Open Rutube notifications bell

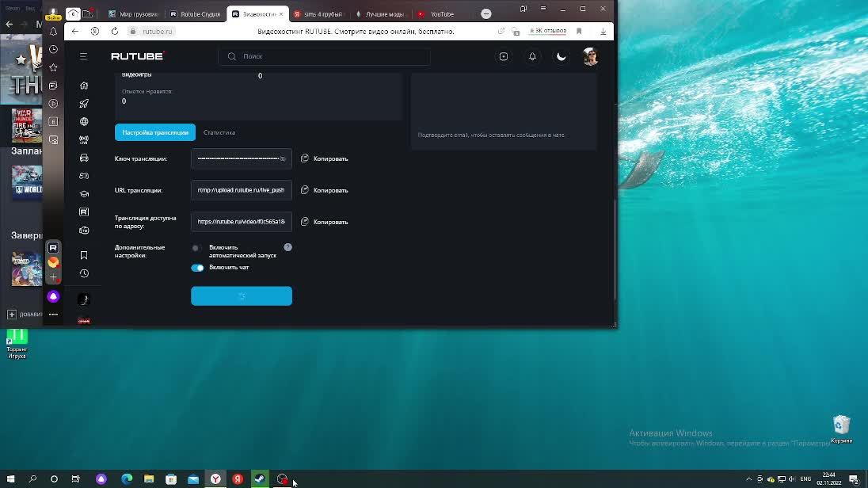532,56
